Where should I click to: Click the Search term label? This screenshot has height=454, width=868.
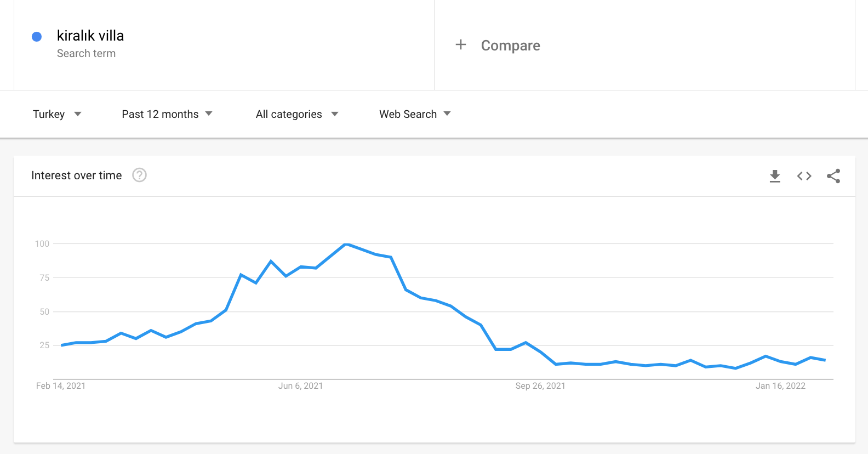(x=86, y=53)
